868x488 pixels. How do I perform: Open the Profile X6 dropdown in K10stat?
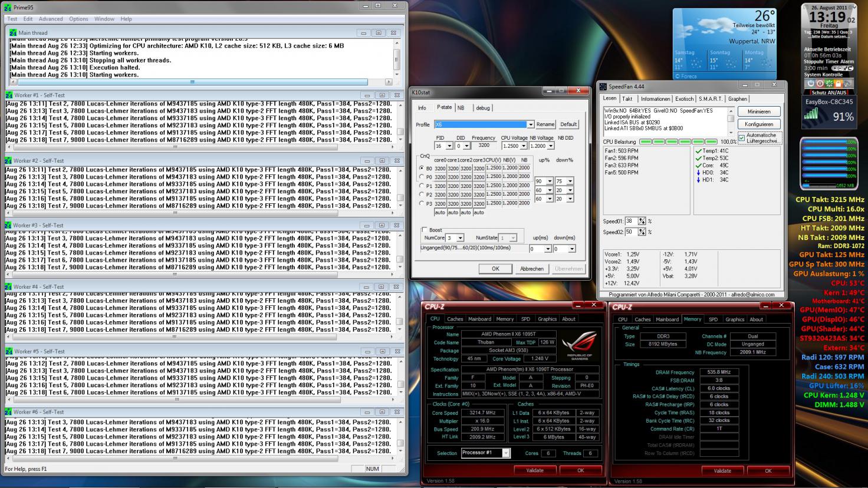(531, 124)
